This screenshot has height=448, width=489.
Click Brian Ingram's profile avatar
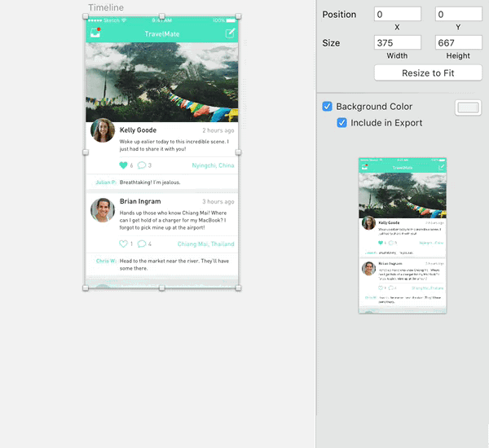coord(103,210)
